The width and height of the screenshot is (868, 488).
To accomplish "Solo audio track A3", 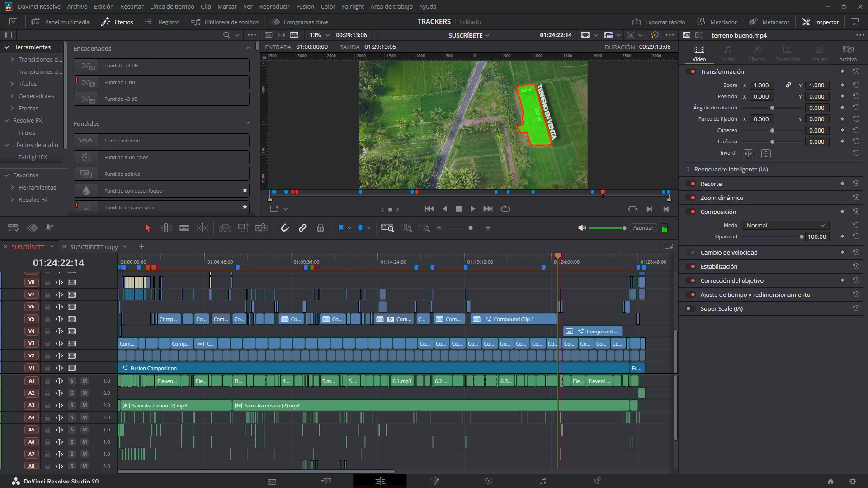I will [x=72, y=405].
